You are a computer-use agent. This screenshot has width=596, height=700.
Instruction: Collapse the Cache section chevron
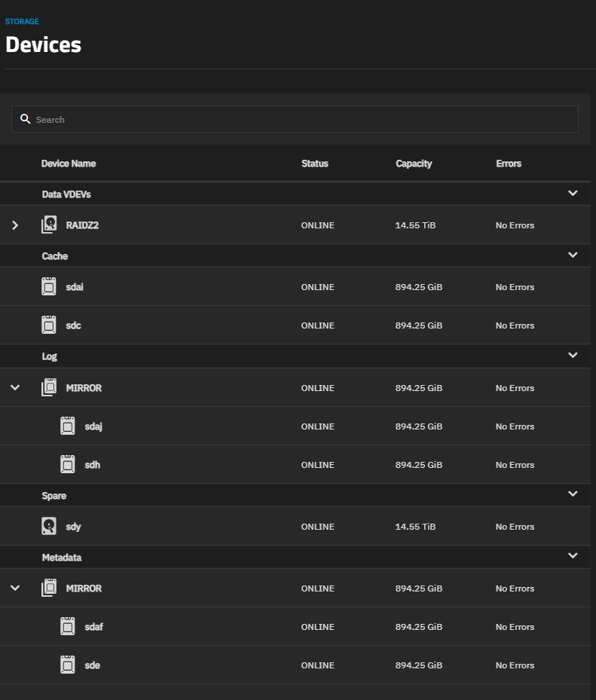(x=573, y=255)
